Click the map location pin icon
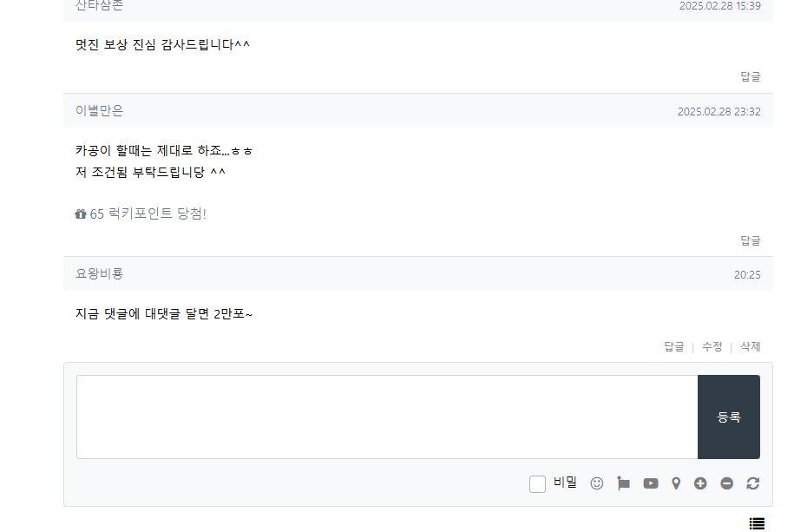The width and height of the screenshot is (794, 532). tap(676, 483)
